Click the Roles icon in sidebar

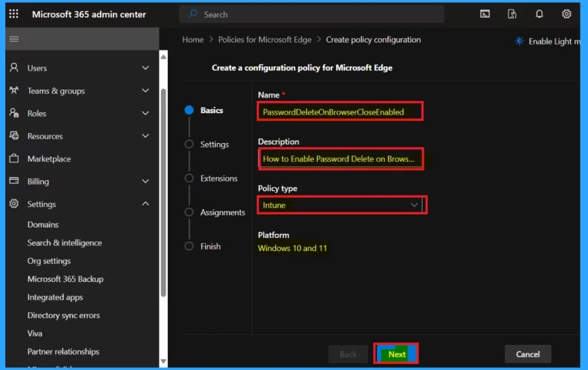(x=14, y=113)
